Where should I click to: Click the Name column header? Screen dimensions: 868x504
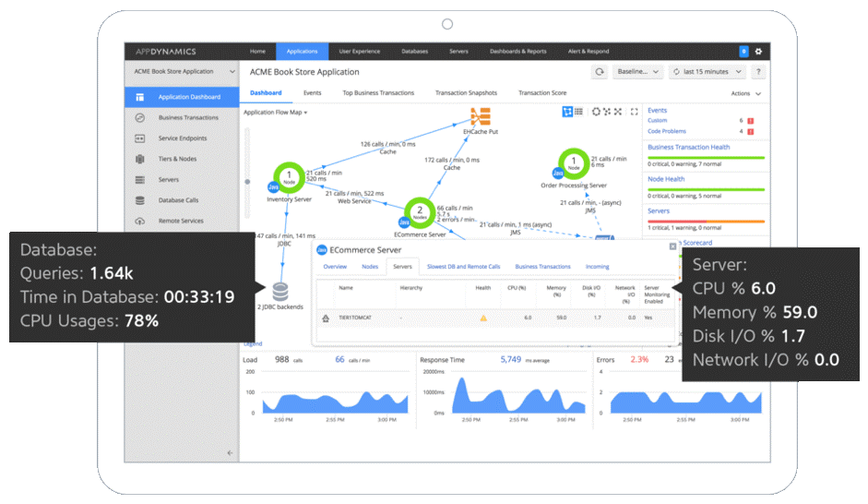click(x=345, y=288)
